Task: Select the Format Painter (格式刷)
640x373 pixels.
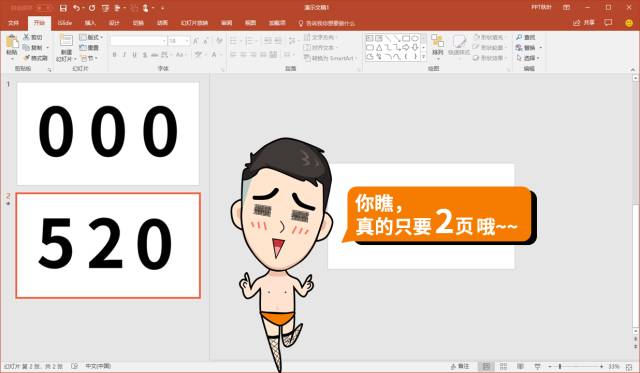Action: 35,58
